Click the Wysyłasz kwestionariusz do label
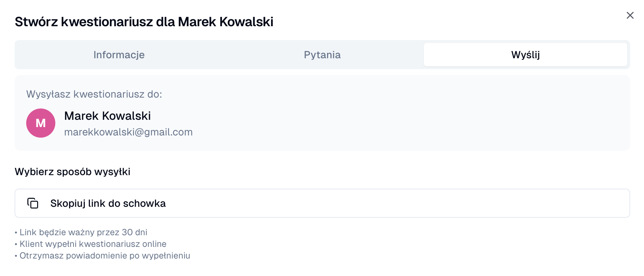Viewport: 644px width, 276px height. tap(94, 94)
